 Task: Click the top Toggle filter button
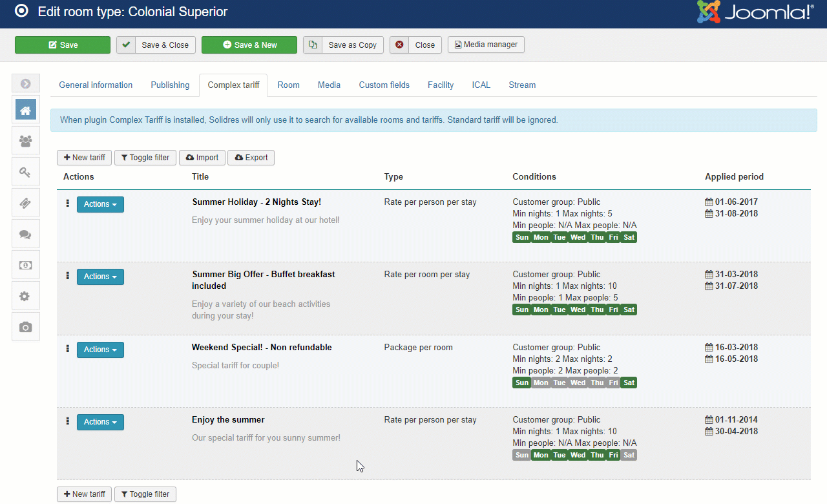point(145,158)
